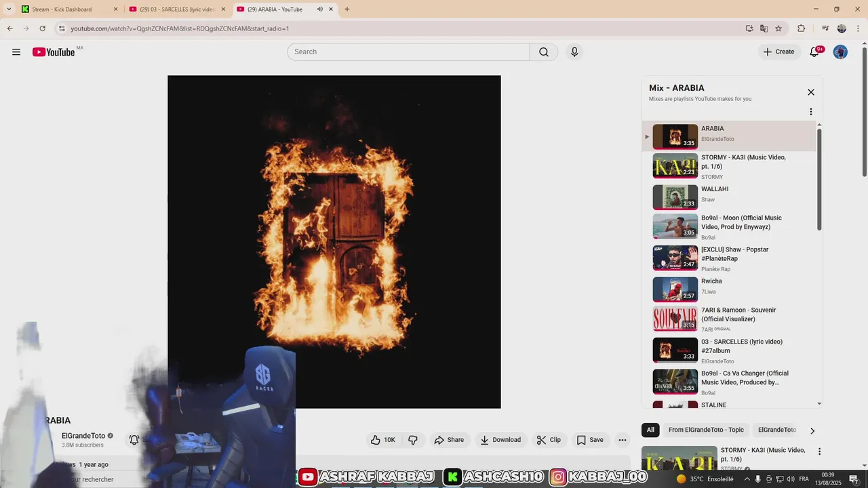Reload the page in browser toolbar
Image resolution: width=868 pixels, height=488 pixels.
coord(42,28)
